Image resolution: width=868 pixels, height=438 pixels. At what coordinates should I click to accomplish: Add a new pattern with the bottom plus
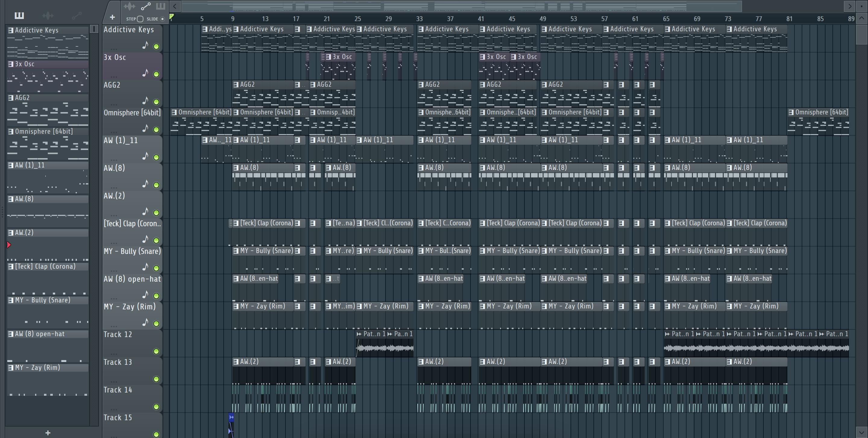point(48,433)
